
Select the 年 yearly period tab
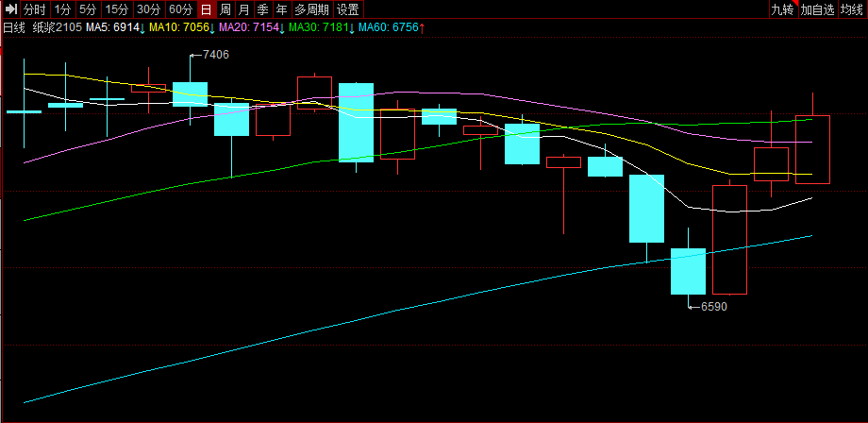coord(281,8)
